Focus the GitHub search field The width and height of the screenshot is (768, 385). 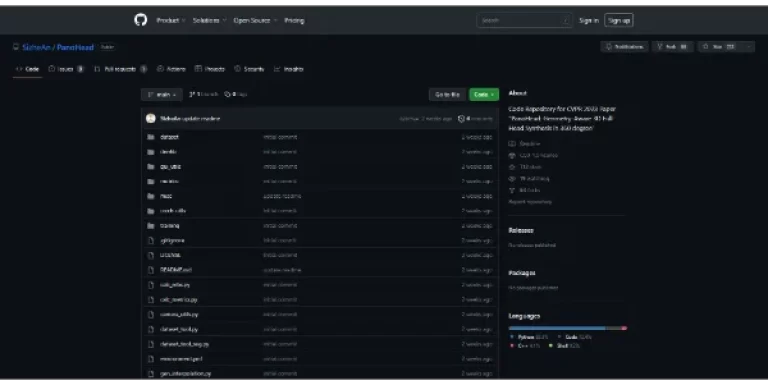point(524,21)
